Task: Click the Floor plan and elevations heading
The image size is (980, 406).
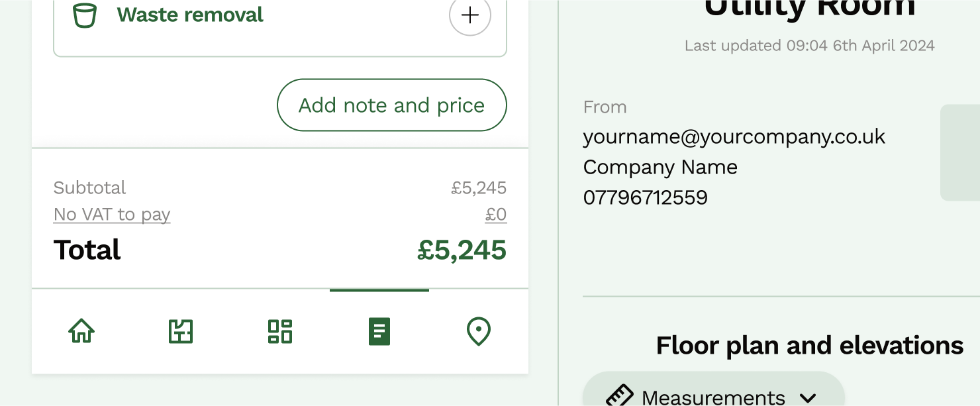Action: [809, 346]
